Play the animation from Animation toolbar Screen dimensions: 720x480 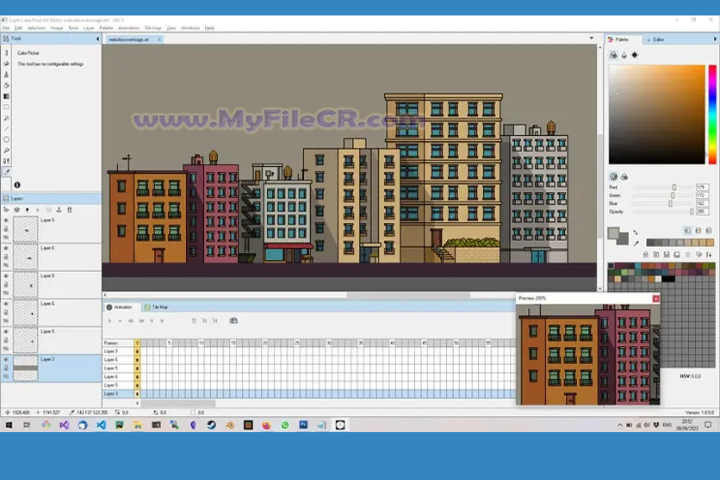tap(109, 321)
